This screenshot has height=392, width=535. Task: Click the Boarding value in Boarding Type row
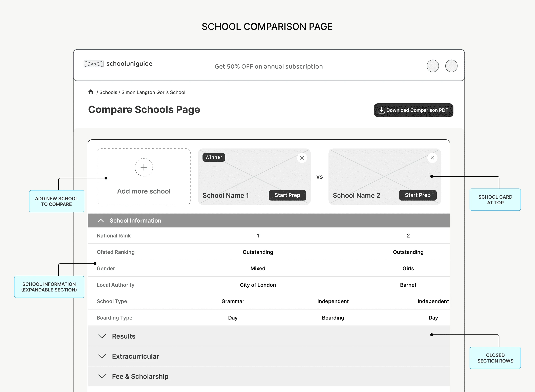coord(333,318)
